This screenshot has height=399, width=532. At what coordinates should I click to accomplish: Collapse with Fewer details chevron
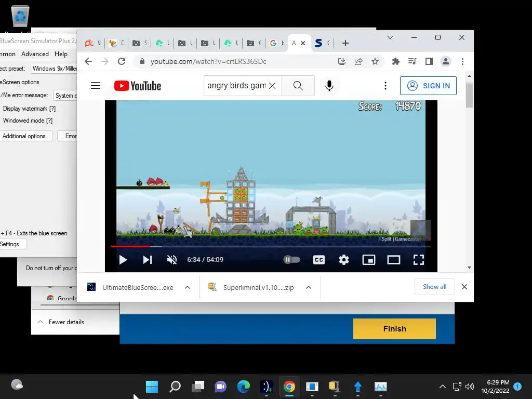41,322
